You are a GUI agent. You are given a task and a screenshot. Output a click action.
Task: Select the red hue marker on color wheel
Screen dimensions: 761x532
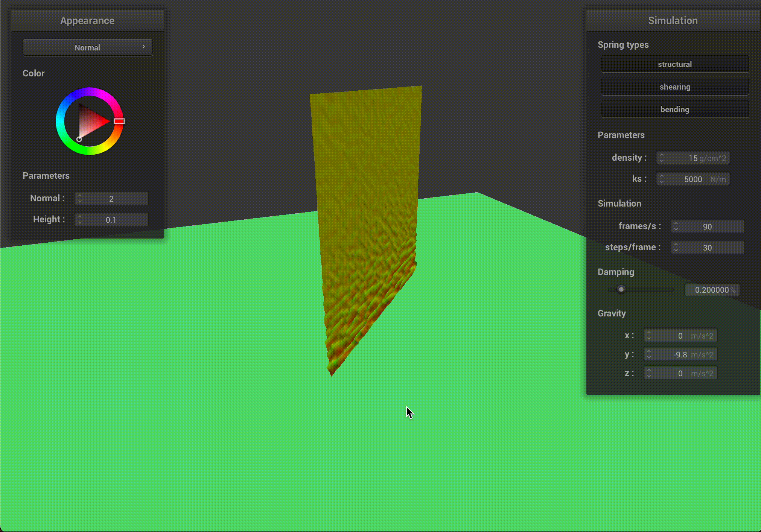(x=119, y=121)
